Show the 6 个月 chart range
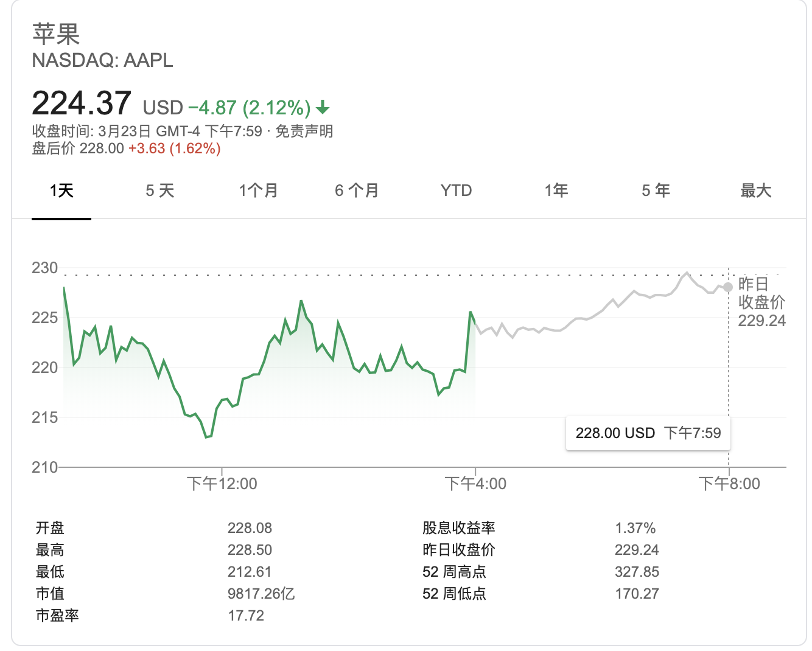Screen dimensions: 812x651 click(x=357, y=191)
